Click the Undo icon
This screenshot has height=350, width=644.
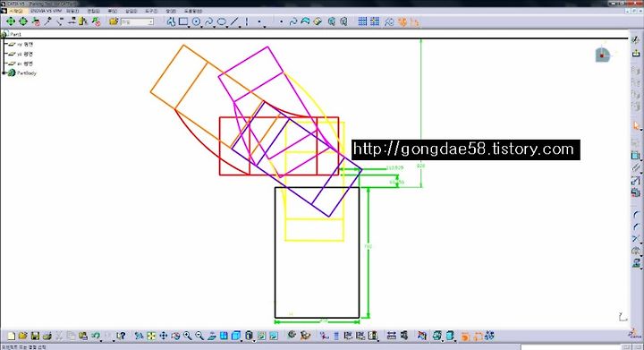[96, 336]
